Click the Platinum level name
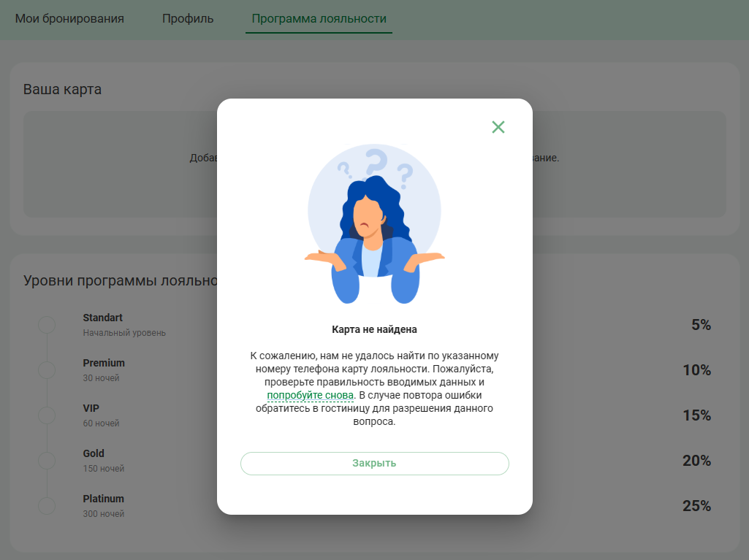 (x=103, y=499)
